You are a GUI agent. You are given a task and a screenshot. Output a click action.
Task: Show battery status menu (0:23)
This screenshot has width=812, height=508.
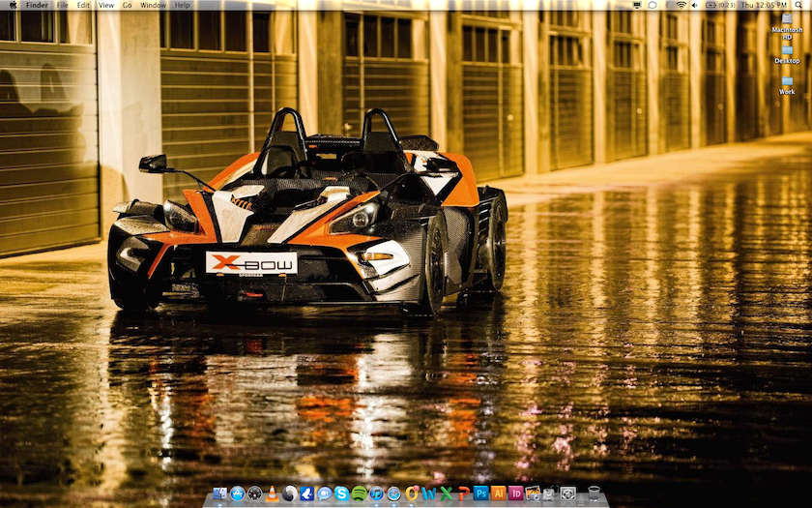(720, 5)
